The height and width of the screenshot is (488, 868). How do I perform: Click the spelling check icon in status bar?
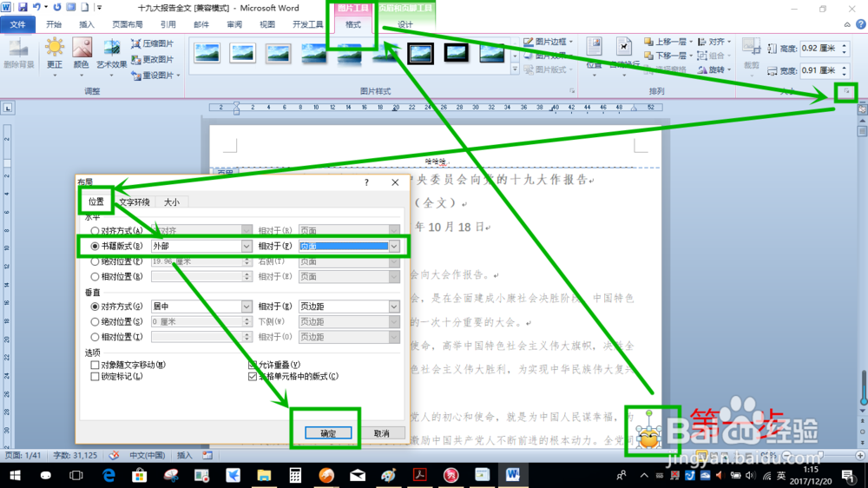114,455
